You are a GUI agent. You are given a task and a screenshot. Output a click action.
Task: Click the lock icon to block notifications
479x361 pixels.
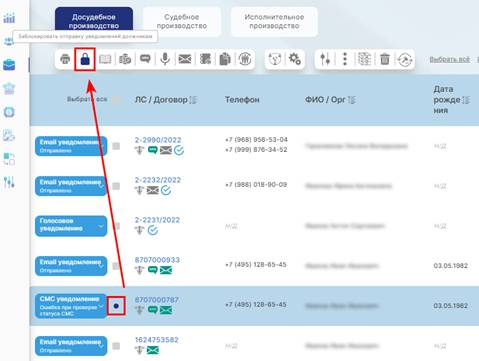coord(85,59)
